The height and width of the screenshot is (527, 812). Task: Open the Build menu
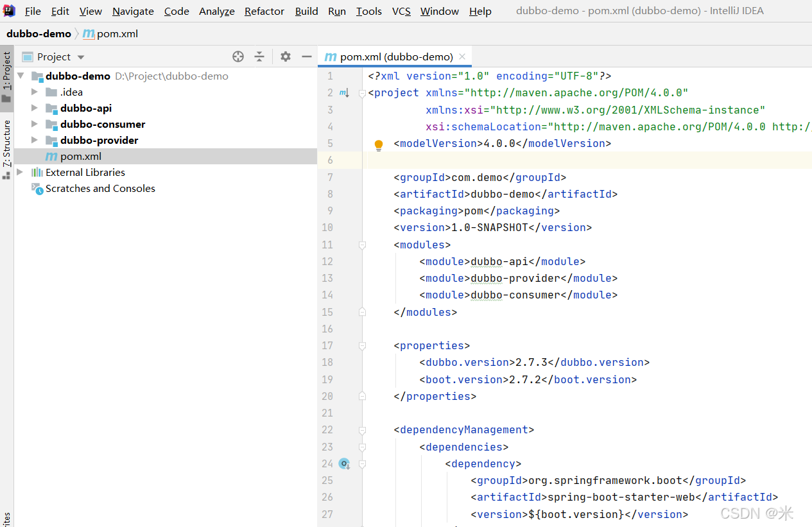pyautogui.click(x=306, y=11)
